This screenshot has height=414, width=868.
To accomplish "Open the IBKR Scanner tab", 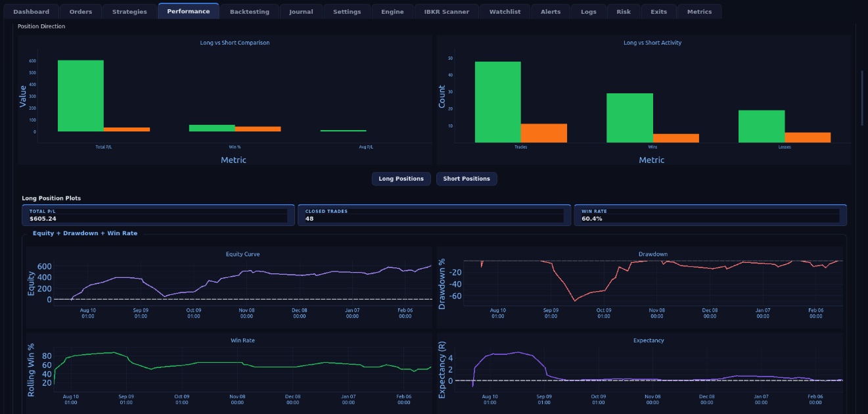I will pyautogui.click(x=446, y=11).
